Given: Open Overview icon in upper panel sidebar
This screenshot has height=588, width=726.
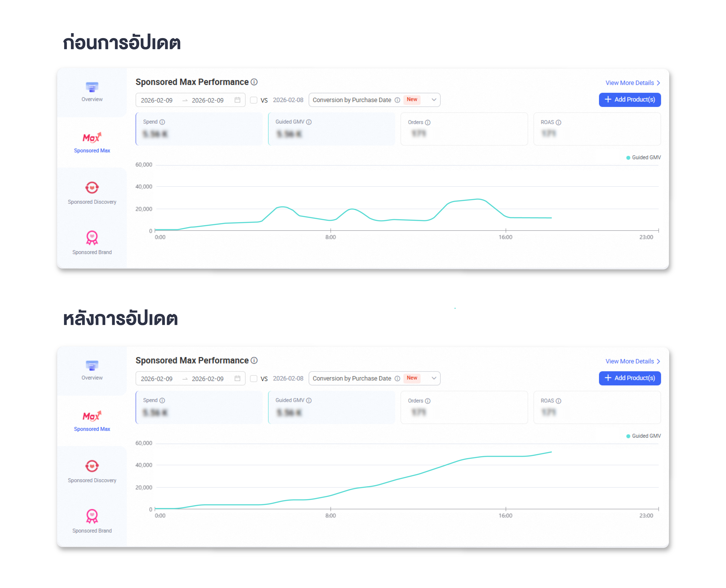Looking at the screenshot, I should [92, 87].
